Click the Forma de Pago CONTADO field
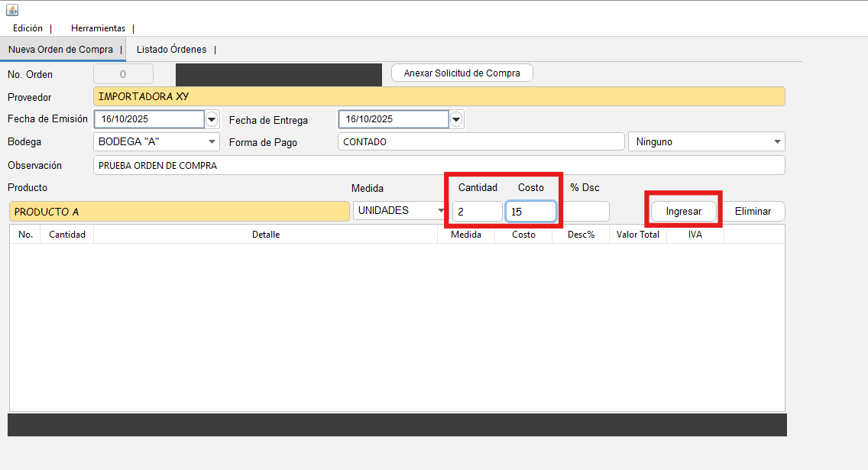The height and width of the screenshot is (470, 868). click(x=481, y=142)
